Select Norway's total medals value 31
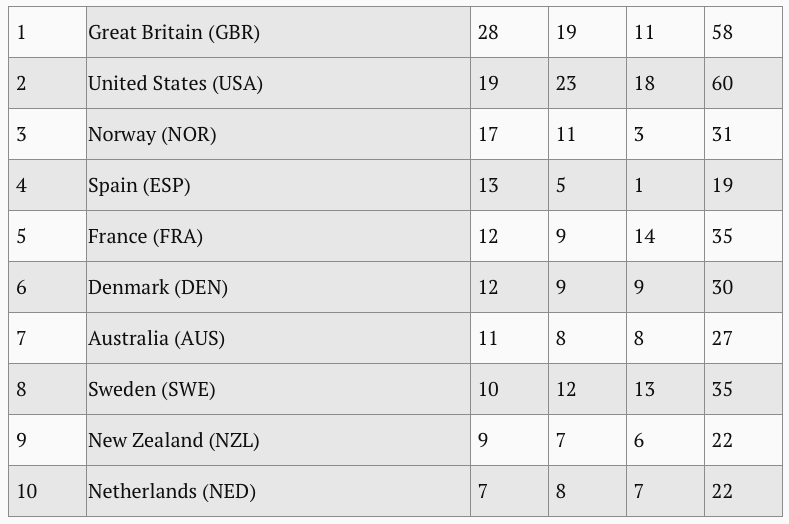 click(743, 134)
